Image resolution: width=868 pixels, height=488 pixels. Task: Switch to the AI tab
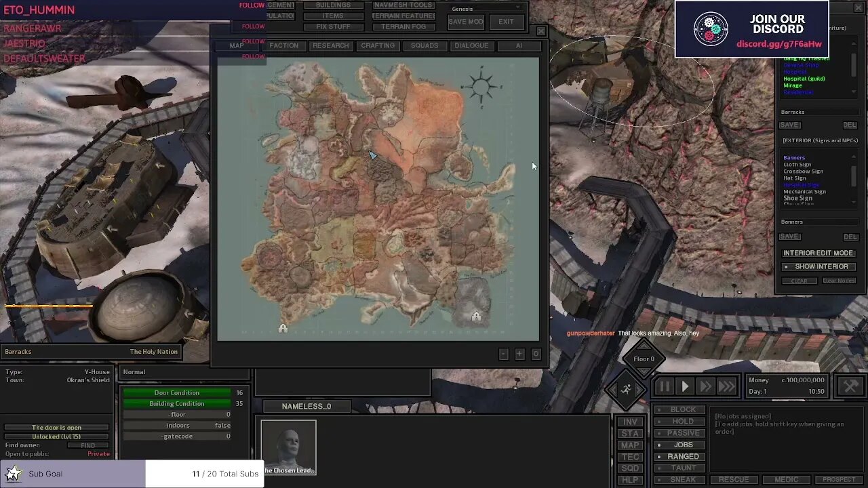(x=519, y=45)
